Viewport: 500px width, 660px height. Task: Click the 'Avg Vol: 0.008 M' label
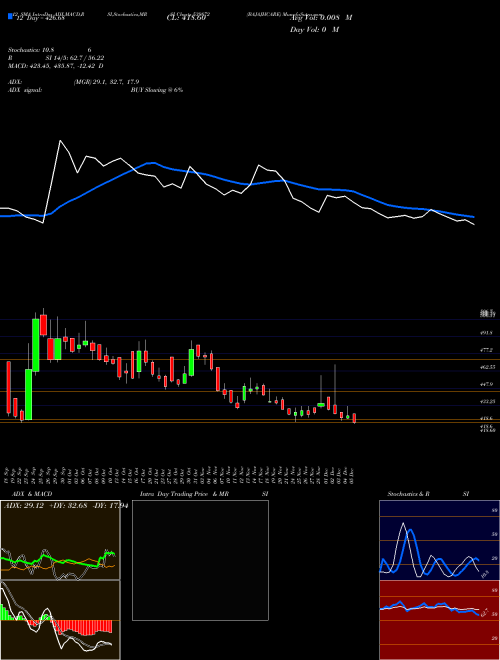click(x=321, y=18)
